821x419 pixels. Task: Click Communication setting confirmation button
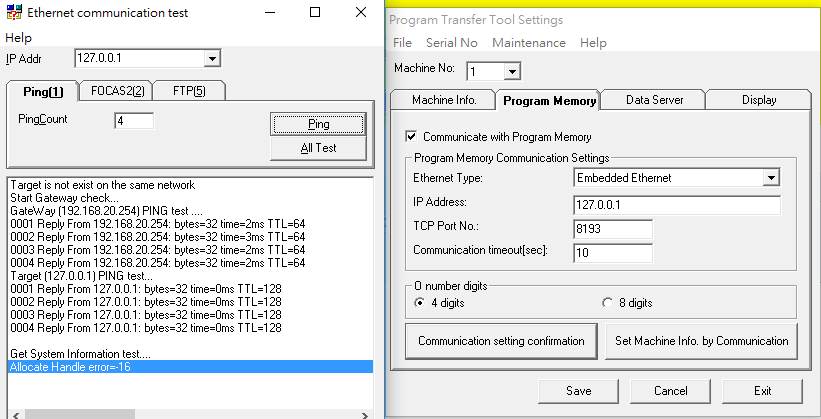point(501,341)
